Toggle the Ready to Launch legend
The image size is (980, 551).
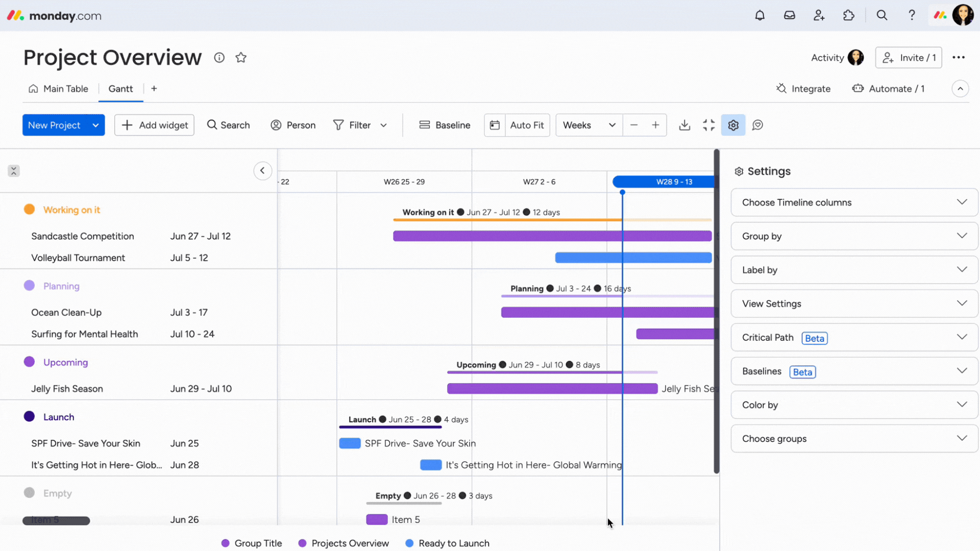(x=447, y=543)
